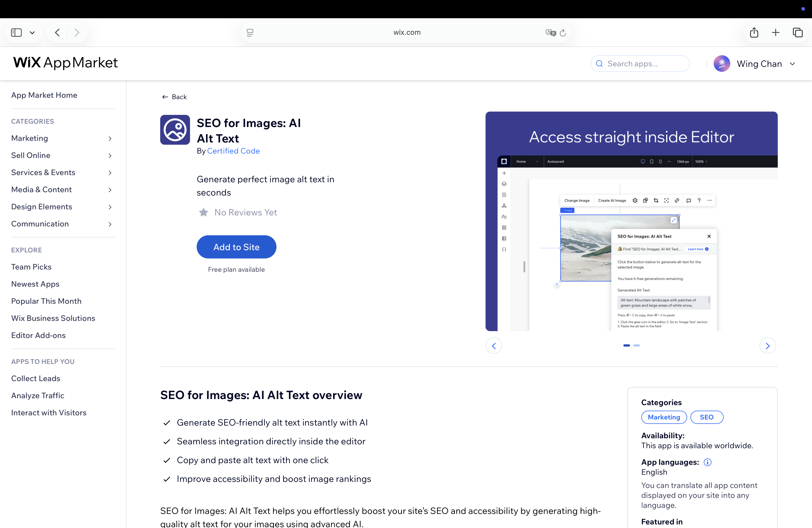Open Wix Business Solutions
Image resolution: width=812 pixels, height=528 pixels.
[53, 318]
